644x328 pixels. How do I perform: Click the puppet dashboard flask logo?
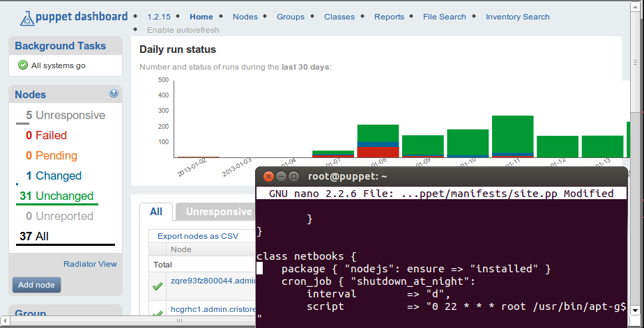pyautogui.click(x=27, y=17)
